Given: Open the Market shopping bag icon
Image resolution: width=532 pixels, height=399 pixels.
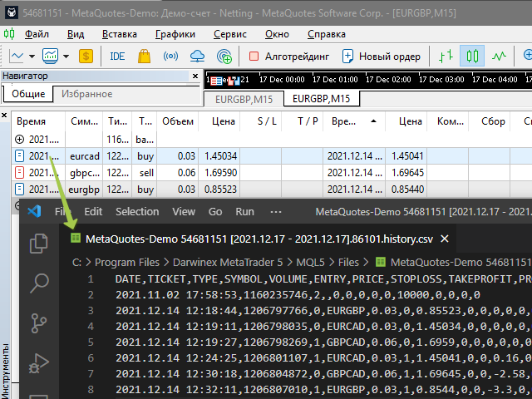Looking at the screenshot, I should [144, 56].
